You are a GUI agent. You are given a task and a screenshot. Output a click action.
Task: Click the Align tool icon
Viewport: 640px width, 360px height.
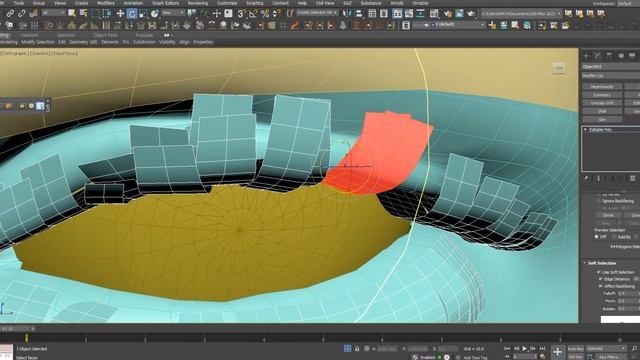tap(359, 13)
